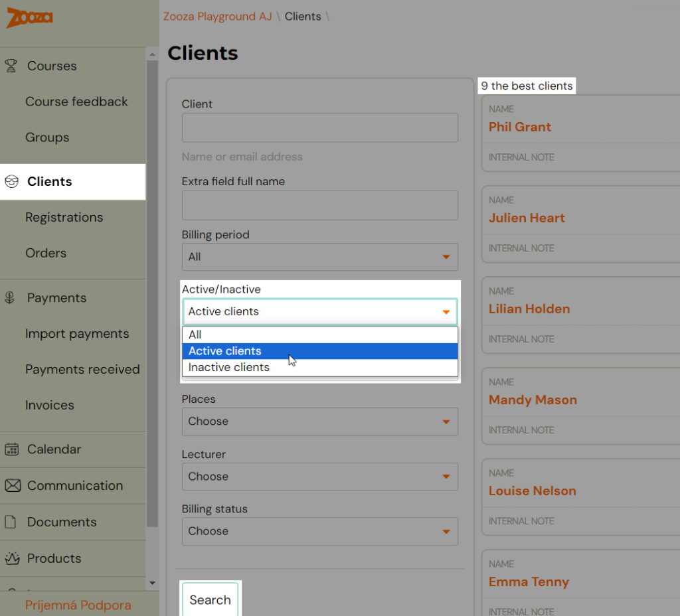Image resolution: width=680 pixels, height=616 pixels.
Task: Click the Communication envelope icon
Action: (x=13, y=485)
